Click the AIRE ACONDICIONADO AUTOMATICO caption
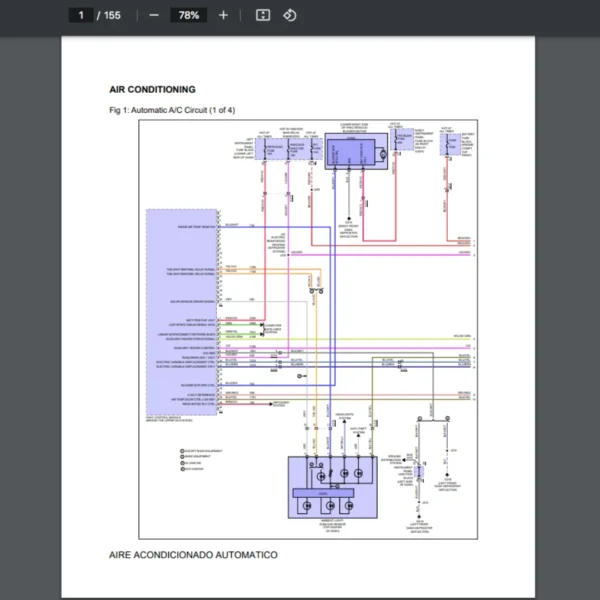 [x=193, y=554]
